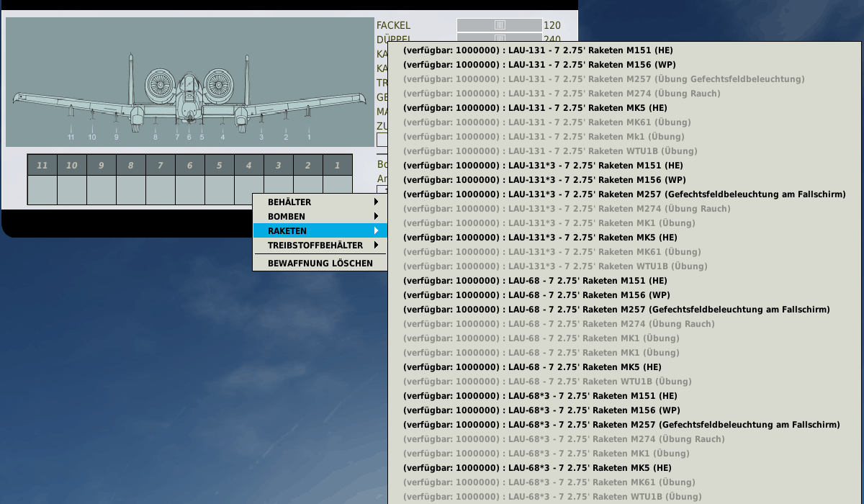Open the BEHÄLTER submenu

click(289, 202)
